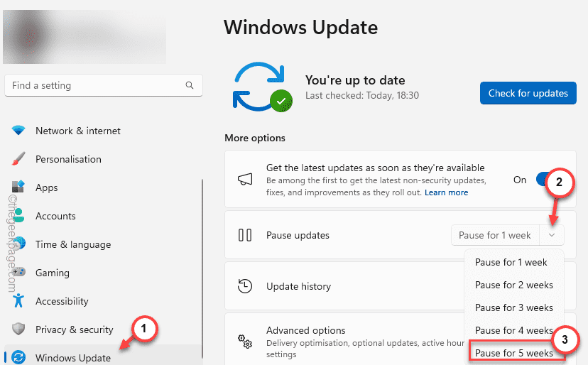Click the large update status sync icon
The image size is (588, 365).
click(262, 87)
